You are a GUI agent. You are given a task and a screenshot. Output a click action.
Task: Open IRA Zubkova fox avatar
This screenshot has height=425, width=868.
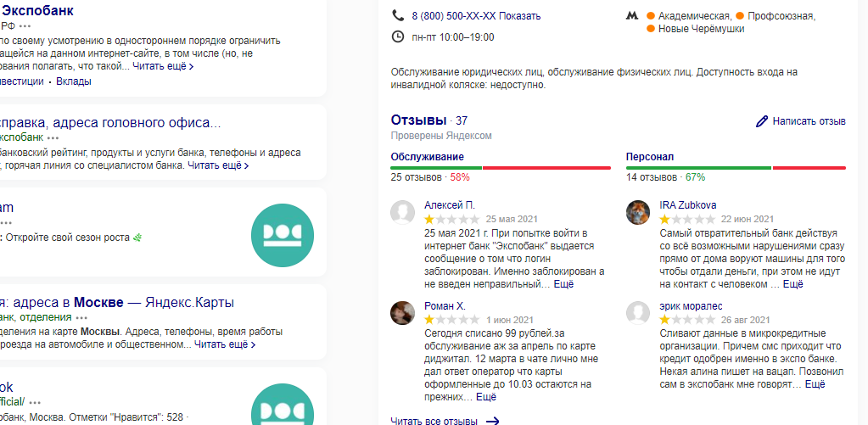tap(638, 212)
